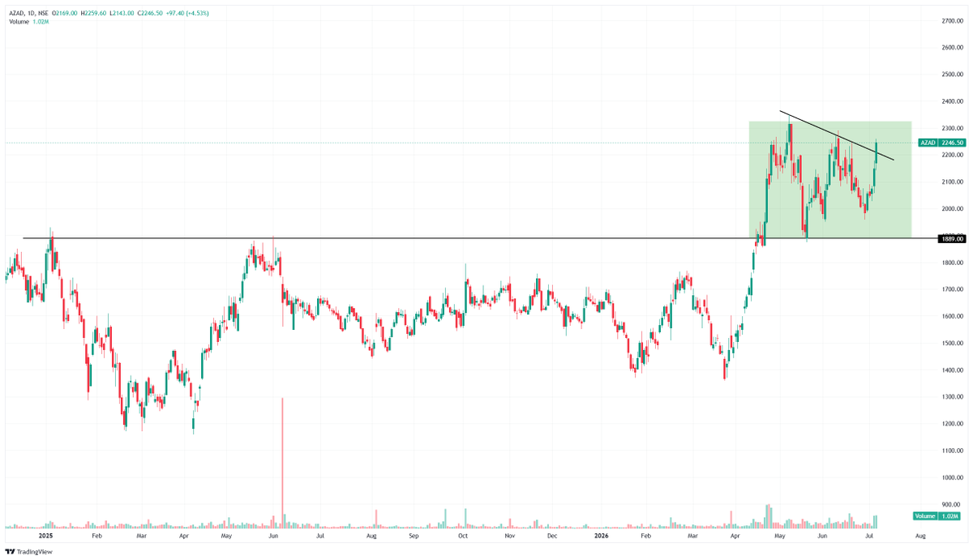
Task: Click the 1100.00 price axis label
Action: point(952,451)
